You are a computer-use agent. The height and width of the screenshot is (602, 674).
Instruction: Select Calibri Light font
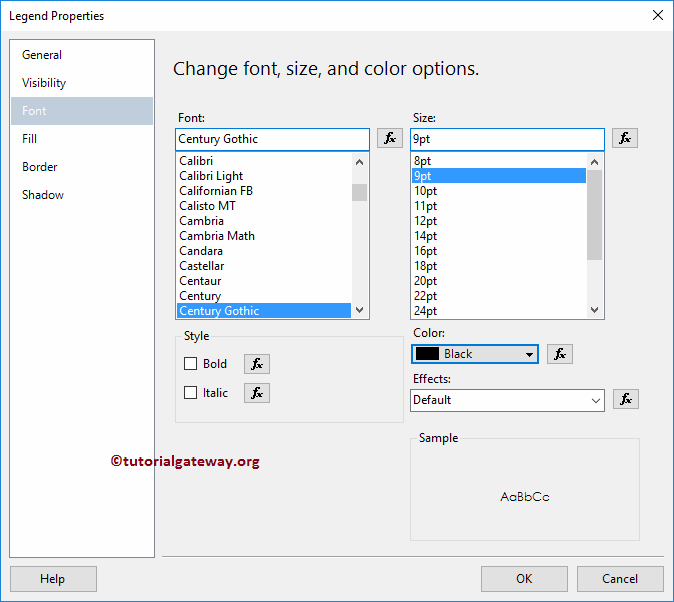tap(264, 176)
